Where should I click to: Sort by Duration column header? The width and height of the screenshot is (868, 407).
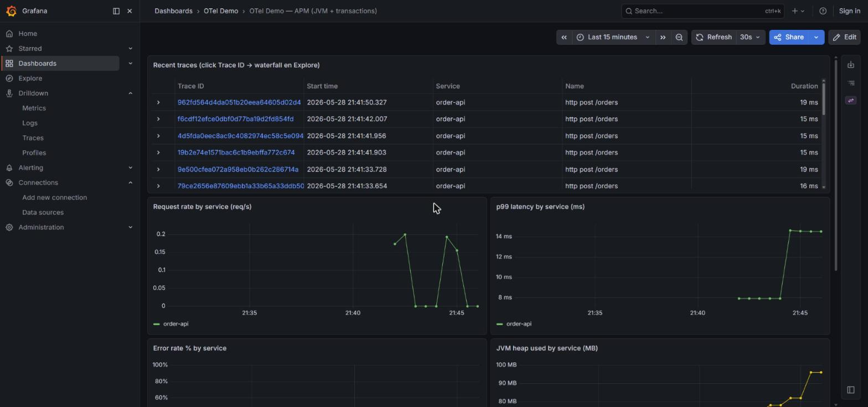[x=804, y=86]
